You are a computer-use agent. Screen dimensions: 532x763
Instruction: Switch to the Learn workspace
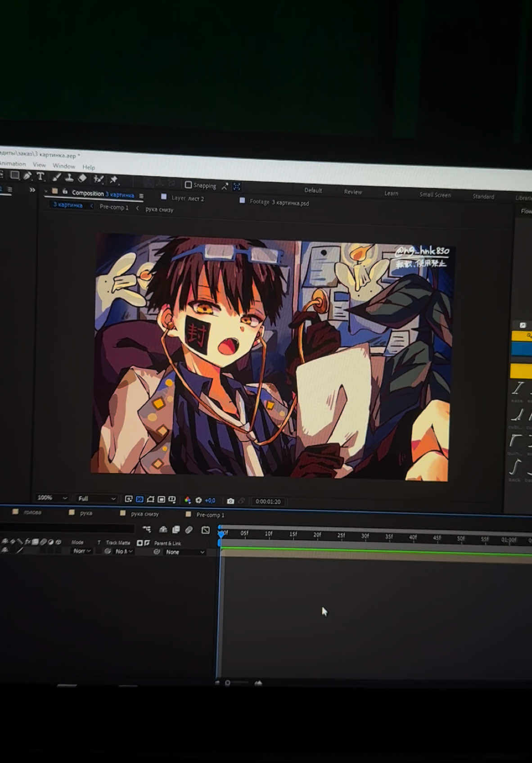click(391, 193)
